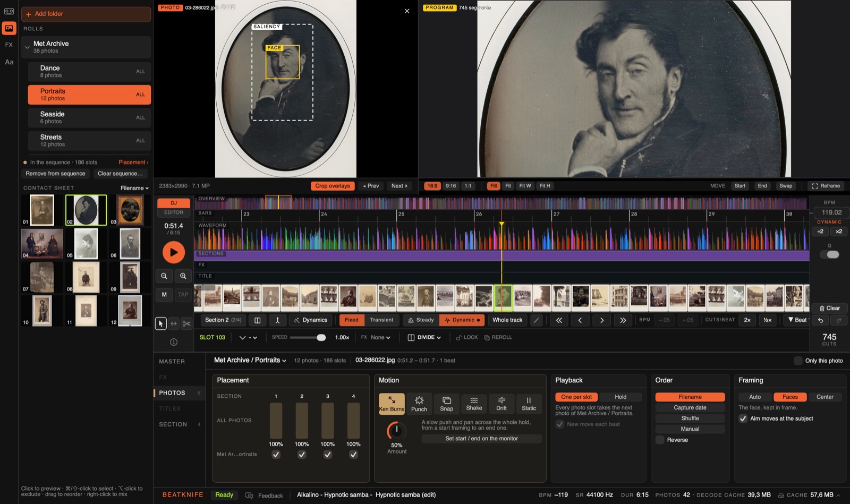Select the horizontal stretch arrows tool
850x504 pixels.
[x=174, y=323]
